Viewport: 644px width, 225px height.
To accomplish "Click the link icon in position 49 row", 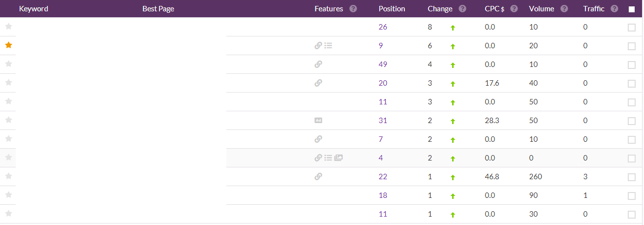I will [x=318, y=64].
